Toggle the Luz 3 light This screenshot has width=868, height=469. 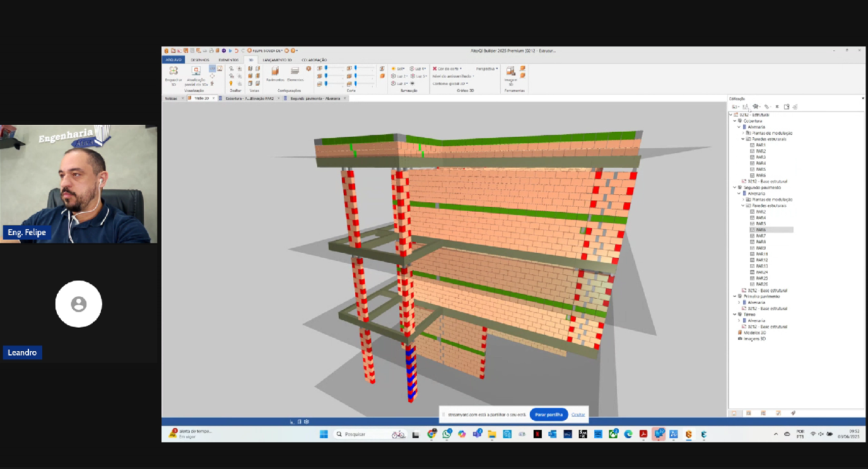pos(398,83)
